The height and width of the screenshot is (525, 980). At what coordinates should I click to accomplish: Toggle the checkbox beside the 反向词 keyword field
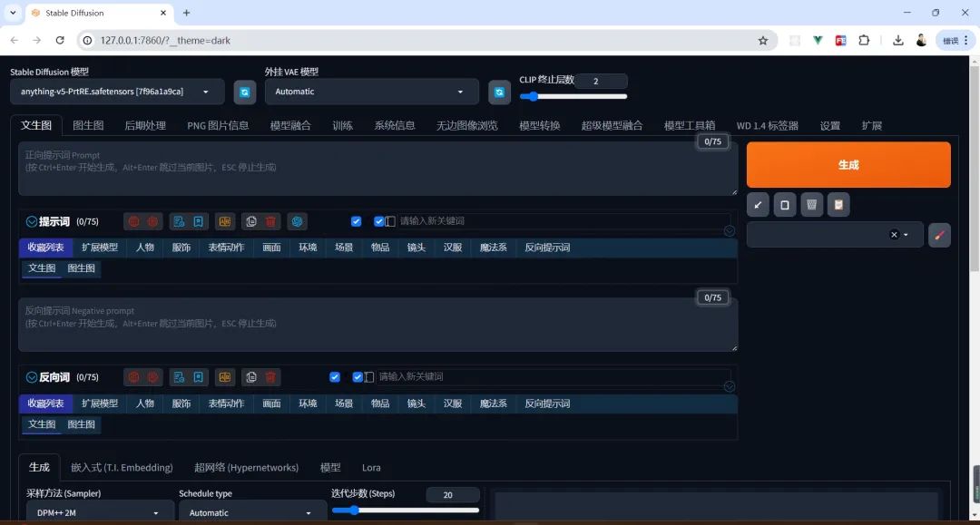click(358, 377)
